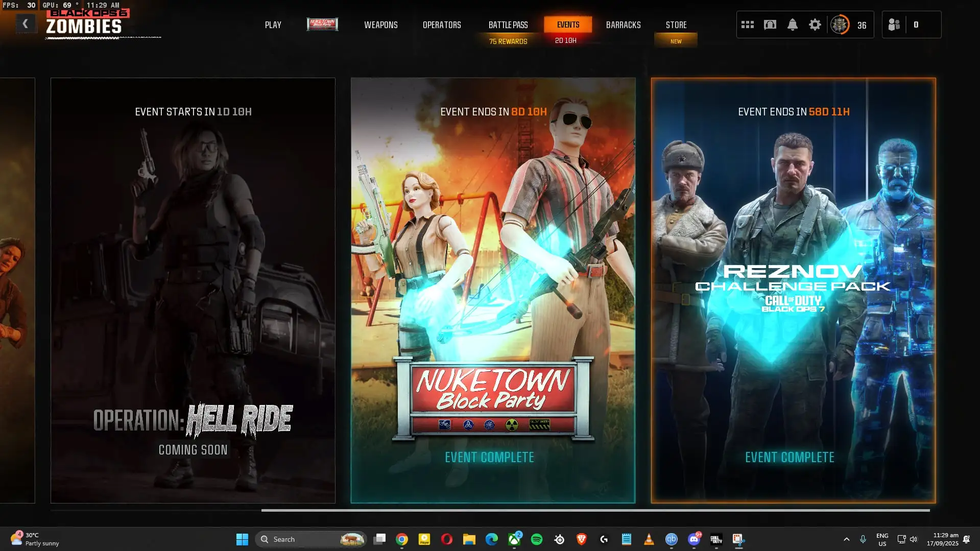Switch to the Battle Pass tab

tap(508, 25)
